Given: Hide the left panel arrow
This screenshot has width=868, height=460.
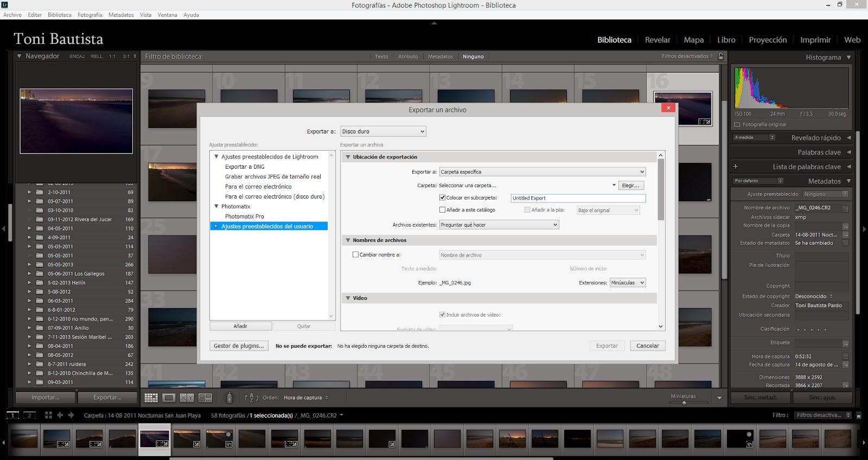Looking at the screenshot, I should pos(3,229).
